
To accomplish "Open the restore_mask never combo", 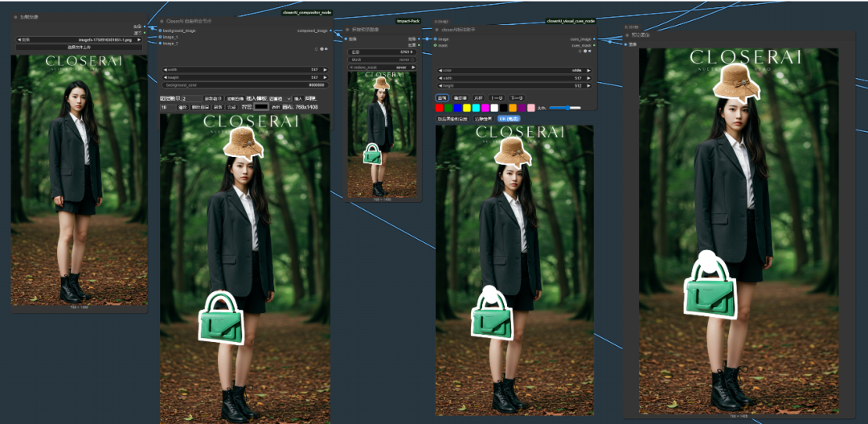I will pos(383,67).
